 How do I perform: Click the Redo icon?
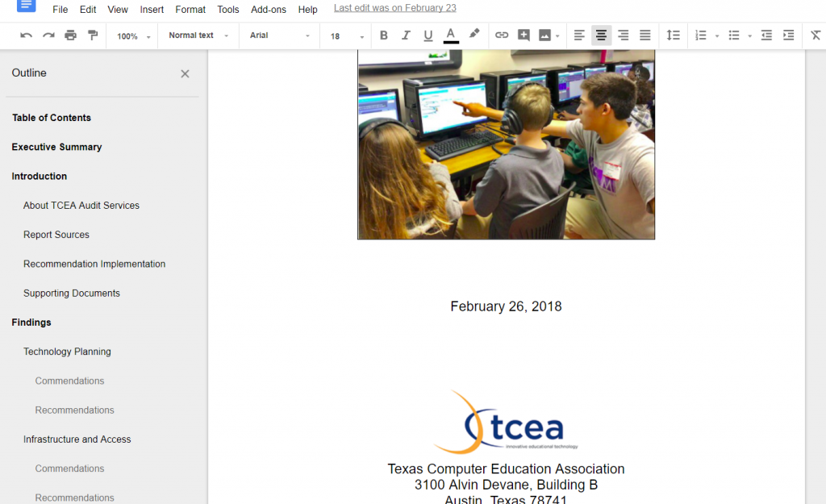coord(48,35)
